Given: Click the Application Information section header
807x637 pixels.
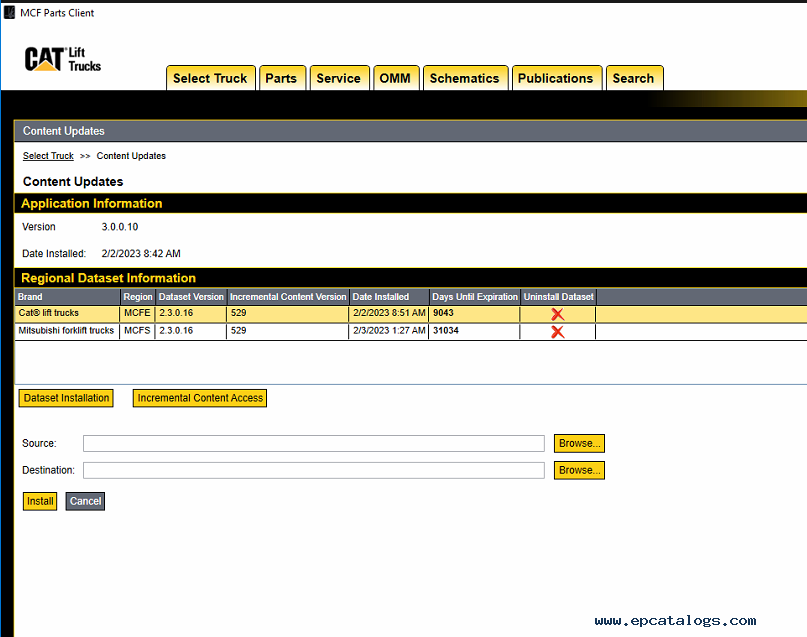Looking at the screenshot, I should click(x=411, y=204).
